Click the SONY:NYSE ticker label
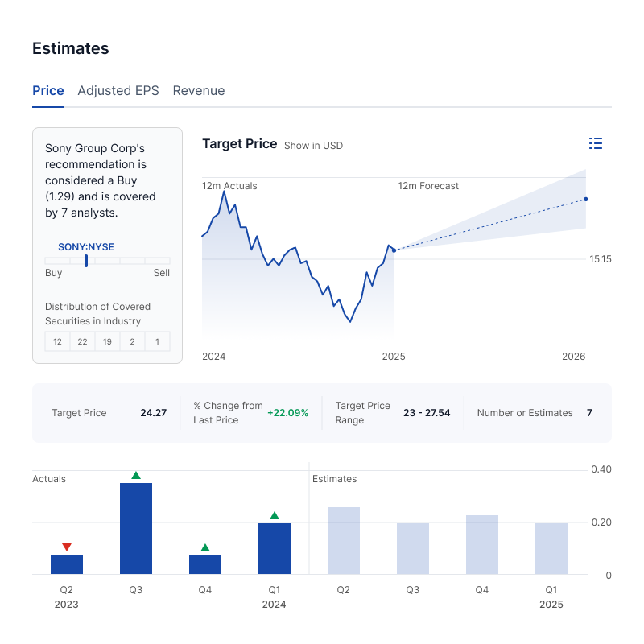Screen dimensions: 644x644 86,247
